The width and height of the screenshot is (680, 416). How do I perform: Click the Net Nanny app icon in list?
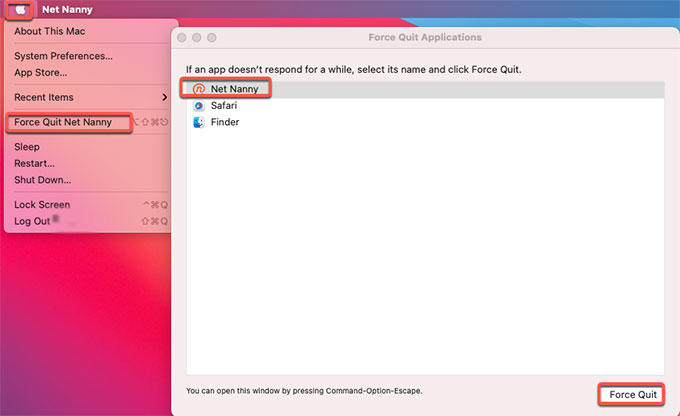click(198, 89)
